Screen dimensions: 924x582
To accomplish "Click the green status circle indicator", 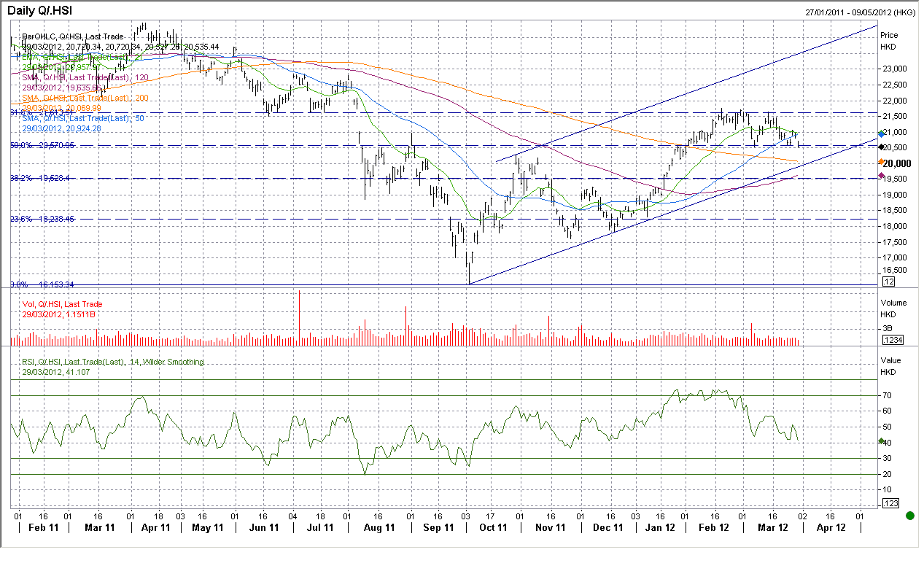I will coord(909,516).
